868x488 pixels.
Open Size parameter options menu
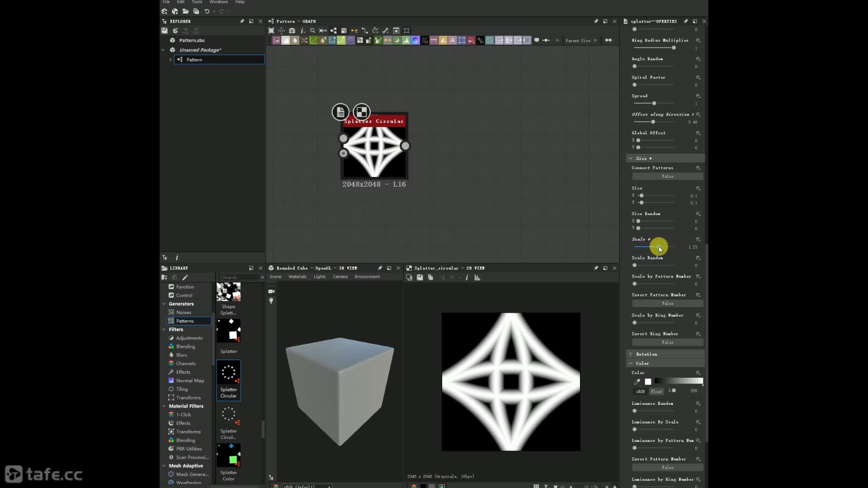(698, 188)
